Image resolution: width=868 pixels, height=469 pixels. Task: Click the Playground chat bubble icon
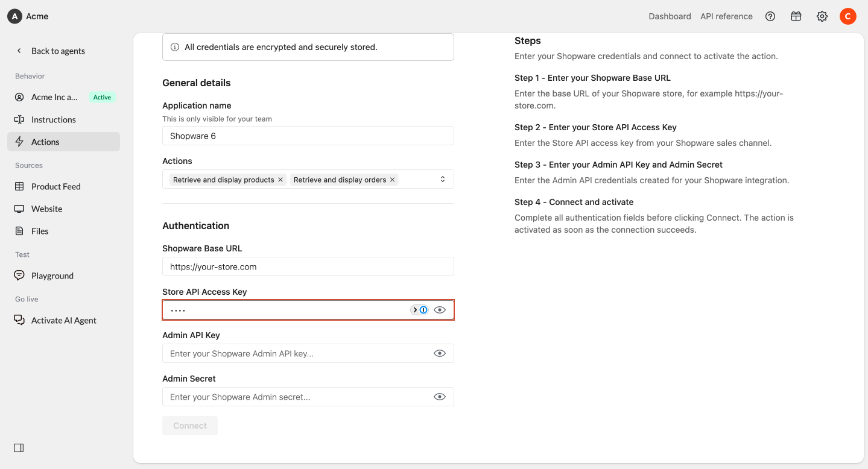[x=19, y=275]
